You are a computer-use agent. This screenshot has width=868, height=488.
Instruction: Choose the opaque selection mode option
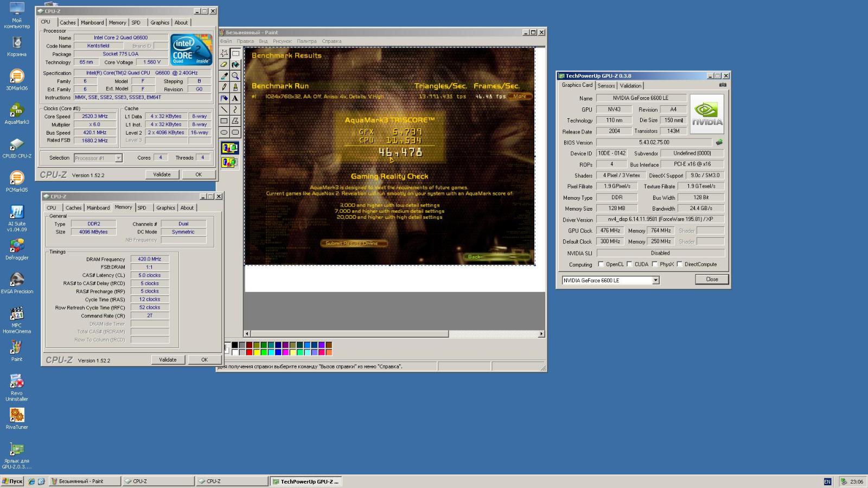click(229, 148)
